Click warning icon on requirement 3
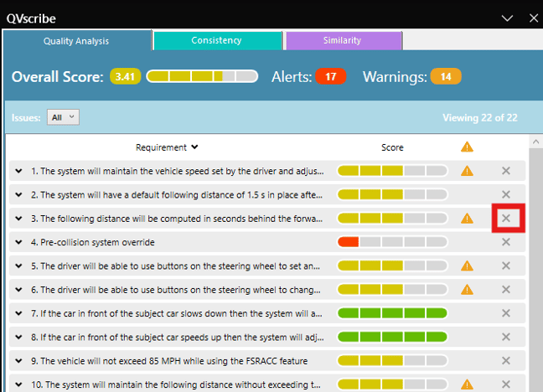543x392 pixels. coord(467,219)
